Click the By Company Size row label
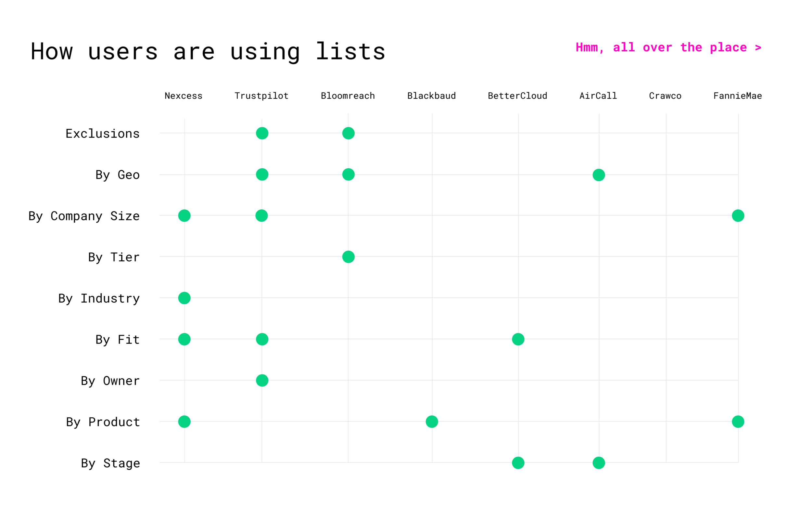Screen dimensions: 812x508 84,216
